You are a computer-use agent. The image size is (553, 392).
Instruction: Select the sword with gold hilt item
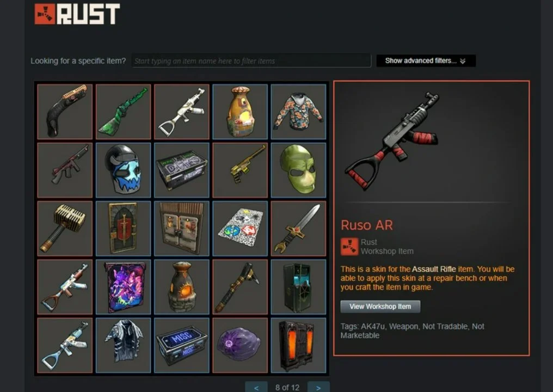(x=298, y=229)
